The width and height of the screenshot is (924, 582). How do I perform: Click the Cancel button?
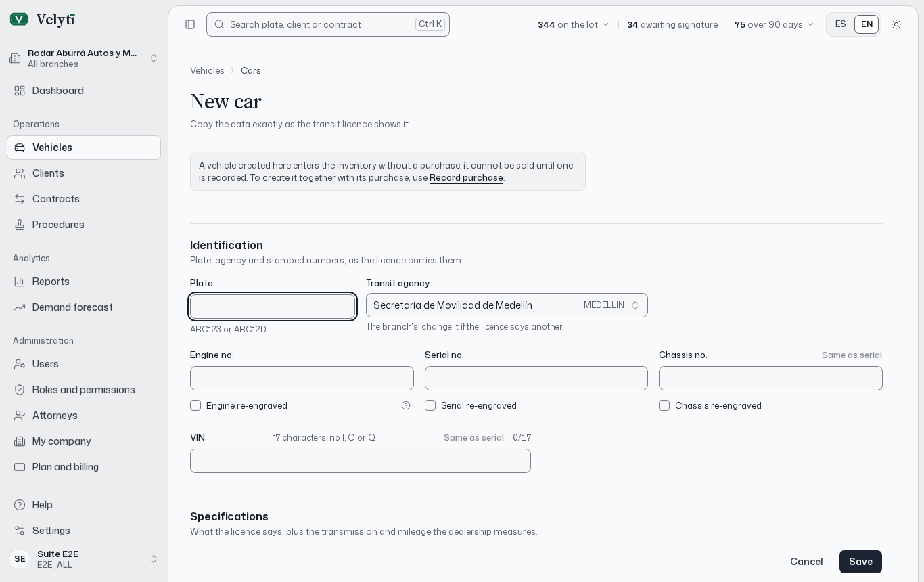point(806,562)
